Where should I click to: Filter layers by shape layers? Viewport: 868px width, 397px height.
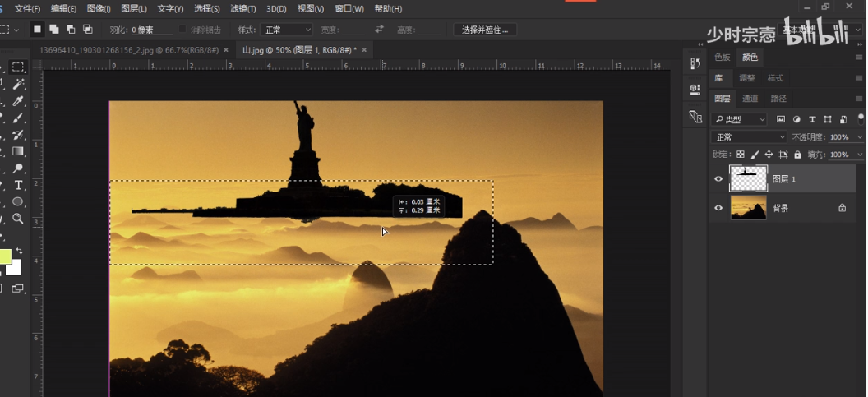[828, 119]
